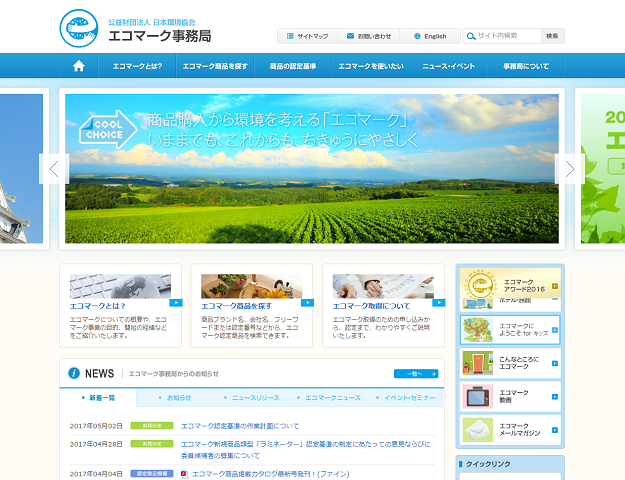Click the クイックリンク heading
The image size is (625, 480).
click(488, 464)
